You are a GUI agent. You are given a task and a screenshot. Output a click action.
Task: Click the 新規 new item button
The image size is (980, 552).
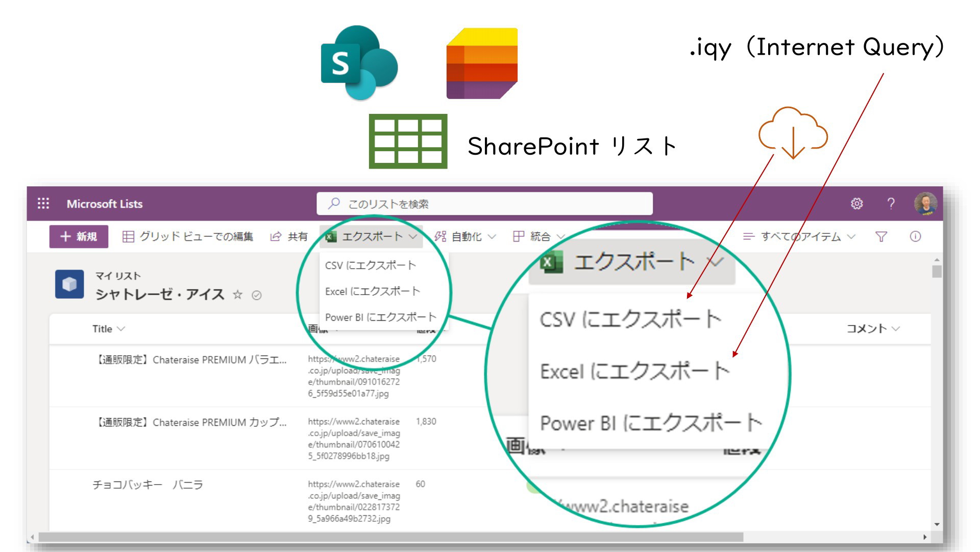click(x=79, y=236)
